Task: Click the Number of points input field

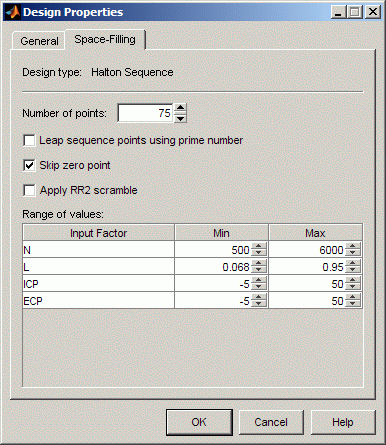Action: point(145,113)
